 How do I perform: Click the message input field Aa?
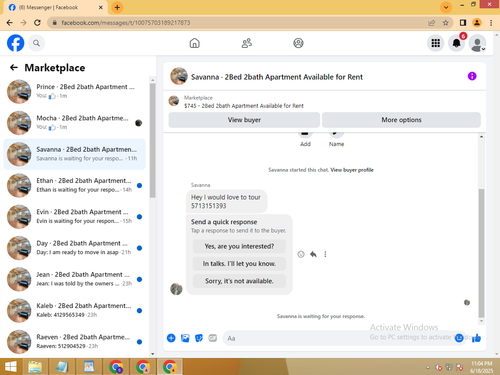tap(338, 338)
